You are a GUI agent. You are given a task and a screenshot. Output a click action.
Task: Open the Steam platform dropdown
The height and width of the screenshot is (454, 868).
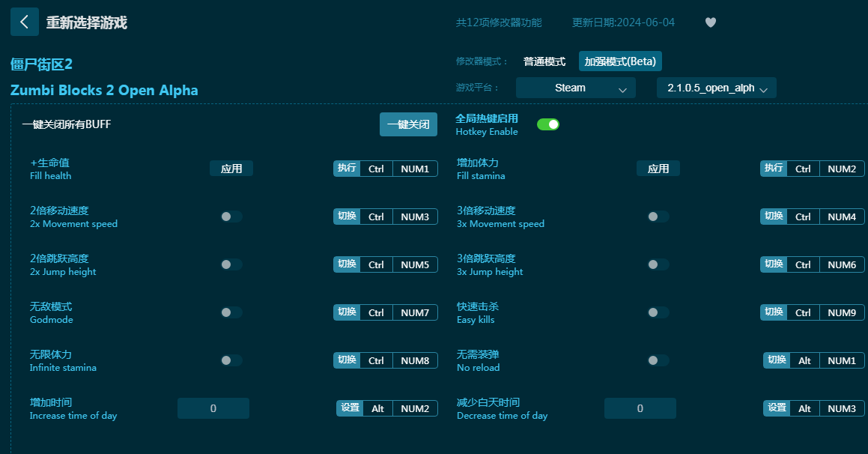point(576,88)
